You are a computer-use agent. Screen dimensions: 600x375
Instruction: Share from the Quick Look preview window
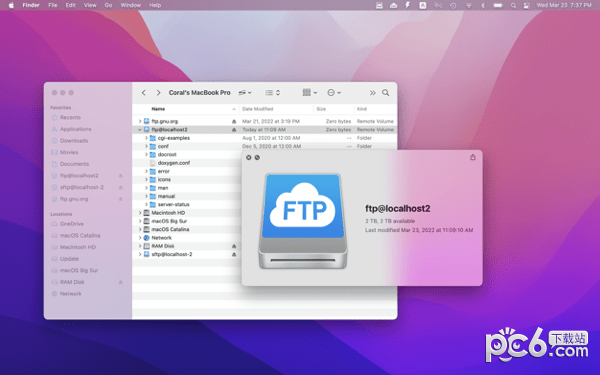tap(473, 157)
